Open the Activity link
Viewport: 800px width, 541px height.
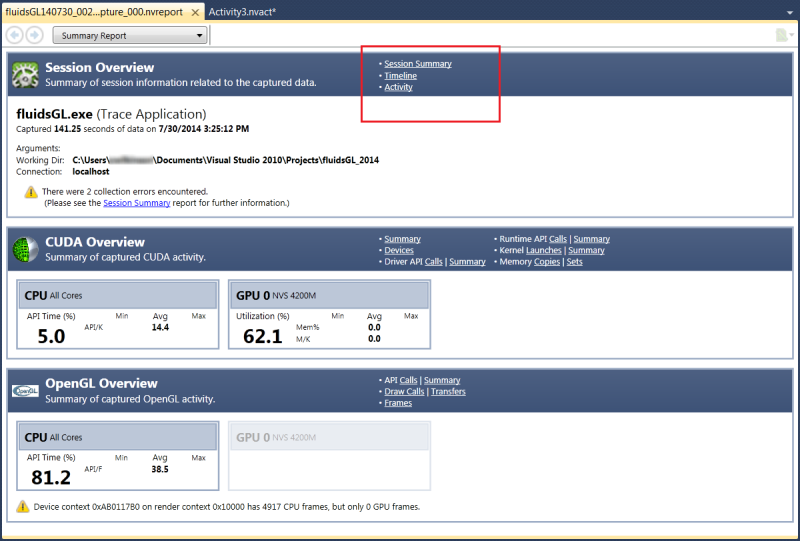point(398,87)
